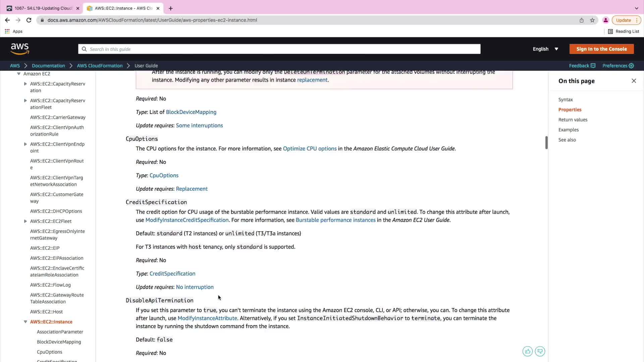
Task: Open the Apps grid icon
Action: tap(7, 31)
